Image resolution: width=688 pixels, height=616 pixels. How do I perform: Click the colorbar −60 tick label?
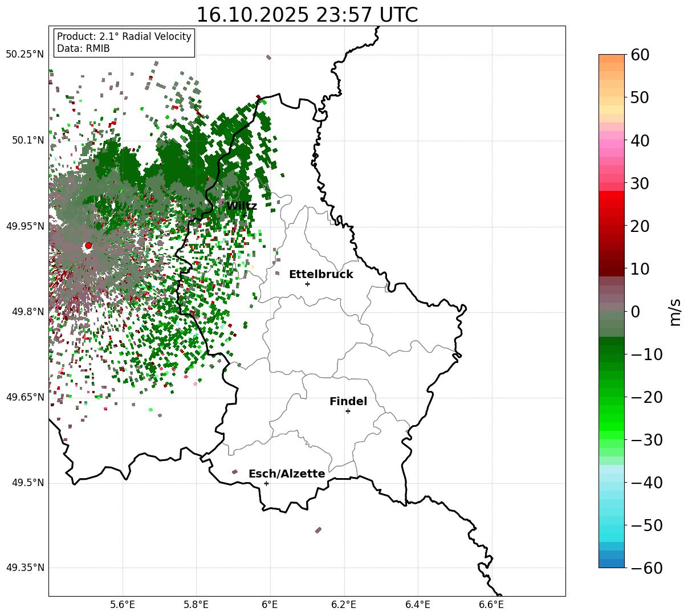(646, 568)
